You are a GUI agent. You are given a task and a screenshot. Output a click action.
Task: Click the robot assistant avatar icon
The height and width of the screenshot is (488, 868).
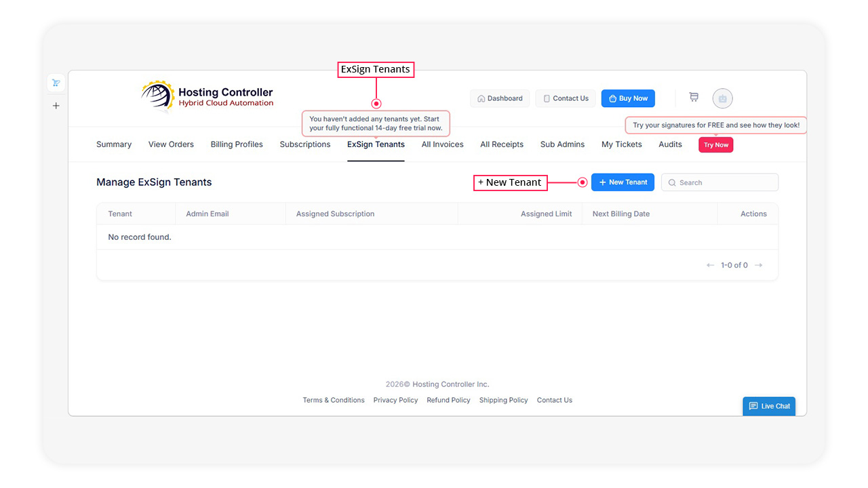722,98
